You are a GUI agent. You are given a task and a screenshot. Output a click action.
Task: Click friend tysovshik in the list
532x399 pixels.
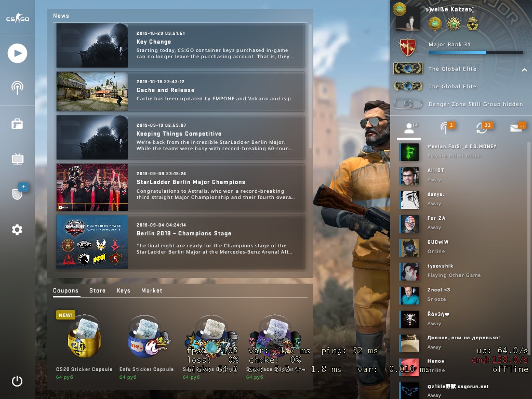pyautogui.click(x=461, y=271)
